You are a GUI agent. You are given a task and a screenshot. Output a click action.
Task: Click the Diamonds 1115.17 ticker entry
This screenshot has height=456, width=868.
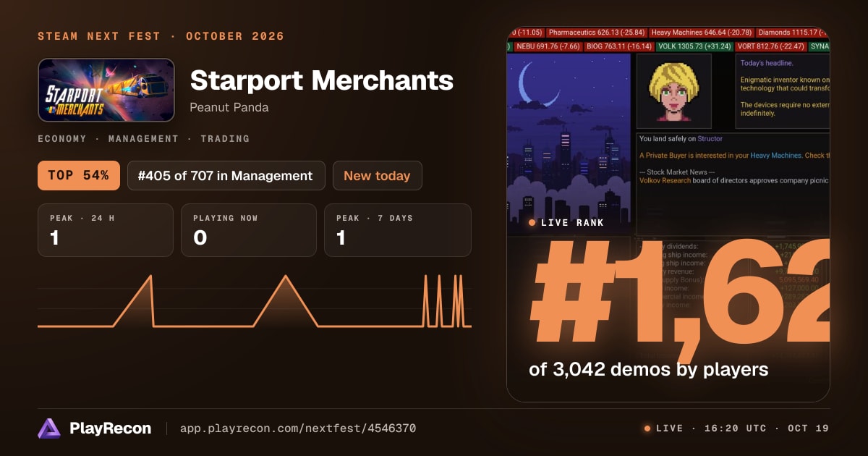pyautogui.click(x=793, y=33)
